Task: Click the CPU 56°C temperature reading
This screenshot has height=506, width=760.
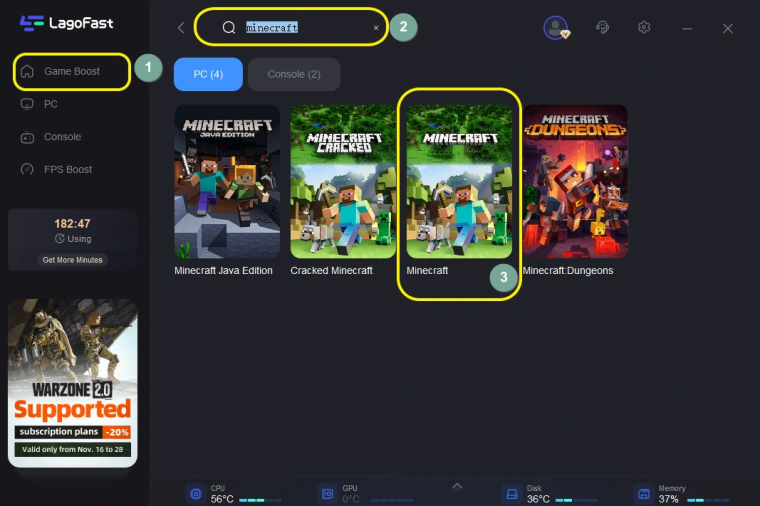Action: click(222, 499)
